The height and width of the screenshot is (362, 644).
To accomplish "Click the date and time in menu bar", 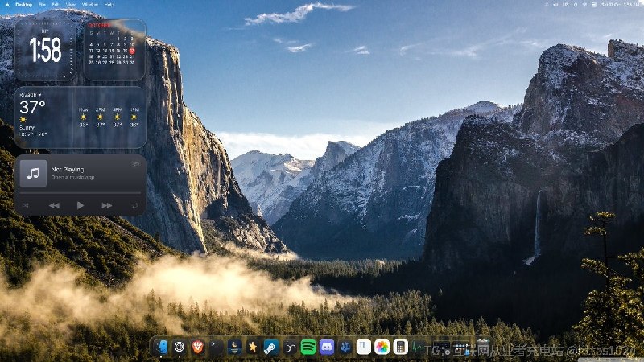I will point(620,5).
